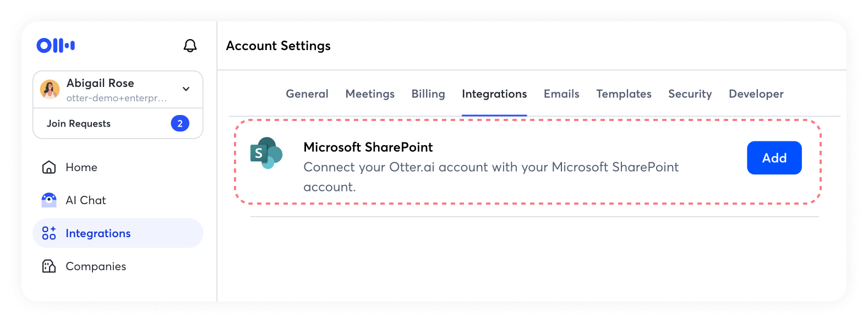The height and width of the screenshot is (323, 868).
Task: Open the Security tab
Action: (x=690, y=94)
